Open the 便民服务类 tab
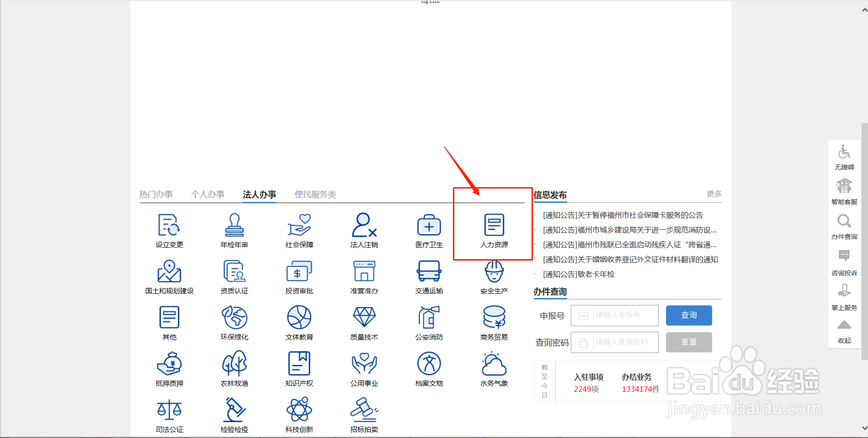 coord(316,195)
